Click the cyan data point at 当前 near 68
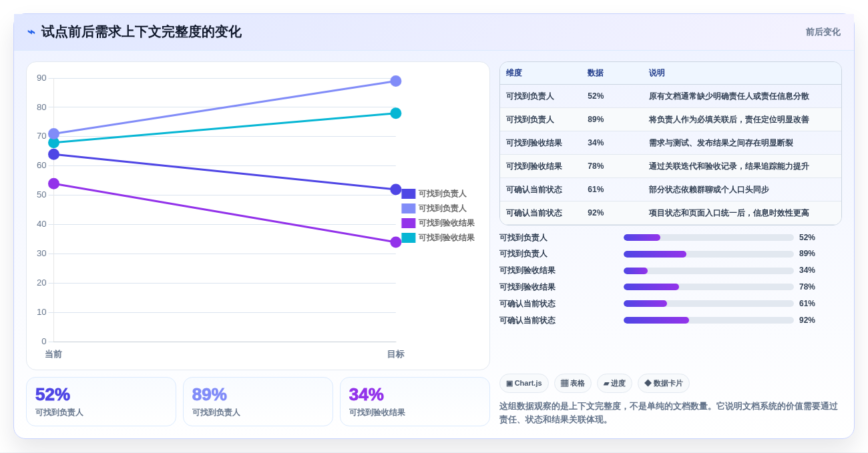The width and height of the screenshot is (868, 453). pyautogui.click(x=54, y=143)
